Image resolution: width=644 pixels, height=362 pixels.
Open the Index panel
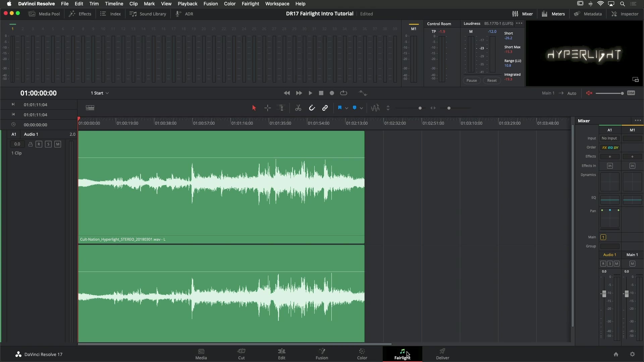click(111, 14)
